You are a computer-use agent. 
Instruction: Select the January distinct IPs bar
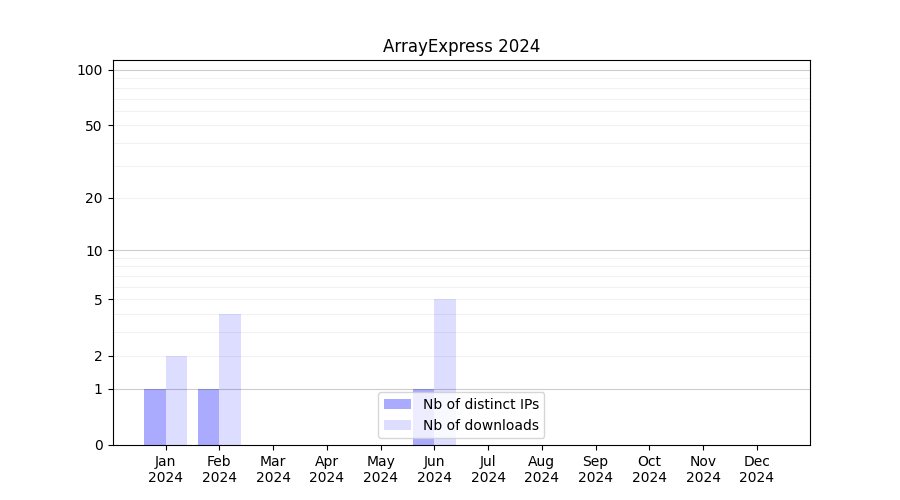(x=155, y=417)
